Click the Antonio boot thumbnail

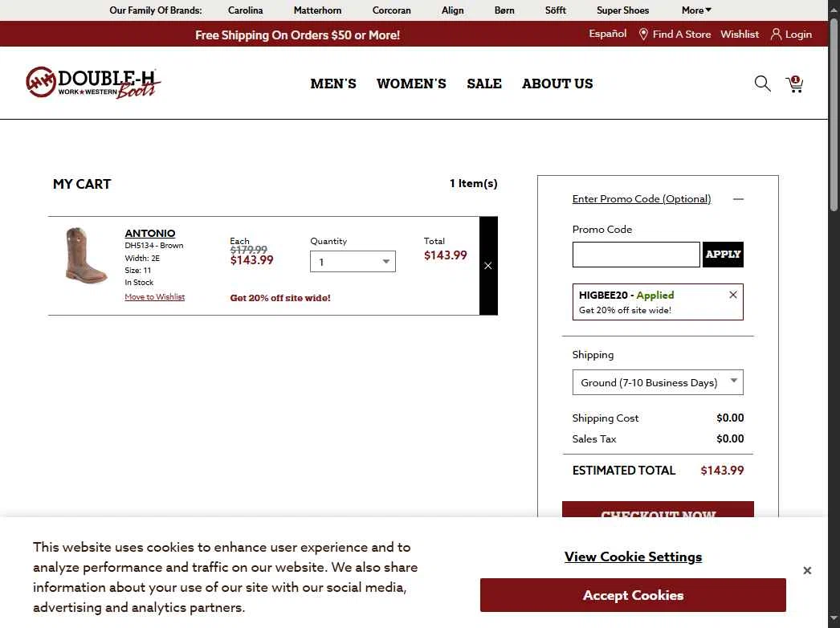coord(86,255)
